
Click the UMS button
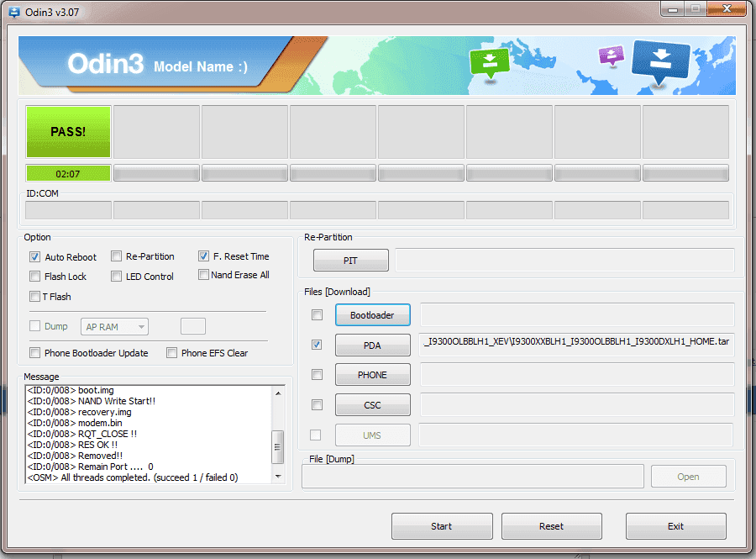click(x=373, y=435)
